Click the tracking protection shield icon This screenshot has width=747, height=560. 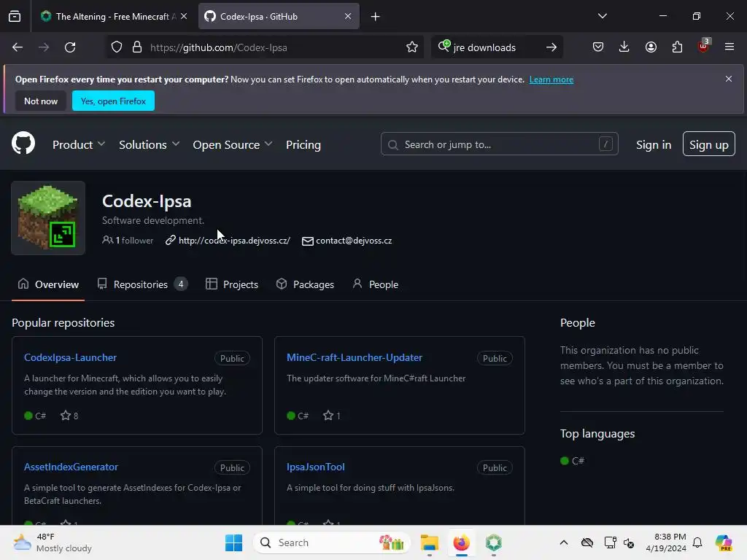(x=117, y=47)
